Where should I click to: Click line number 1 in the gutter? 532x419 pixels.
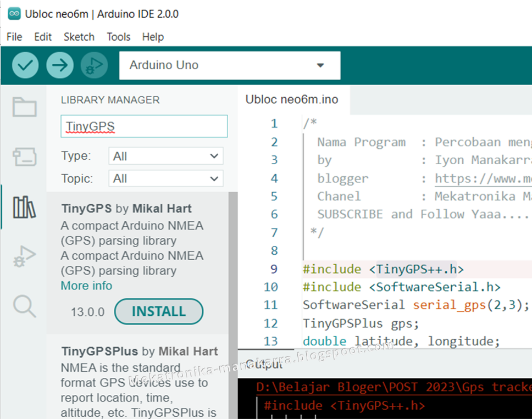[x=274, y=124]
